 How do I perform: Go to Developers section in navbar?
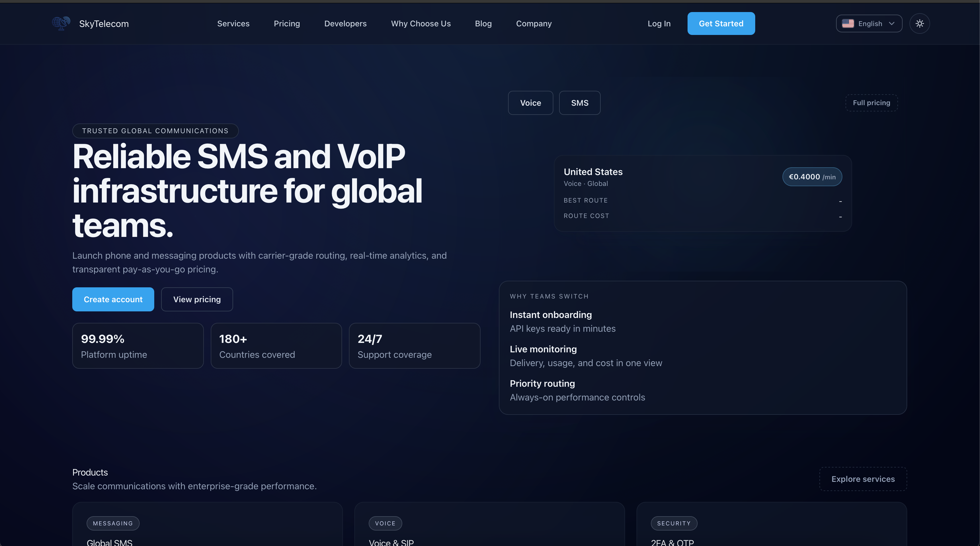tap(345, 23)
